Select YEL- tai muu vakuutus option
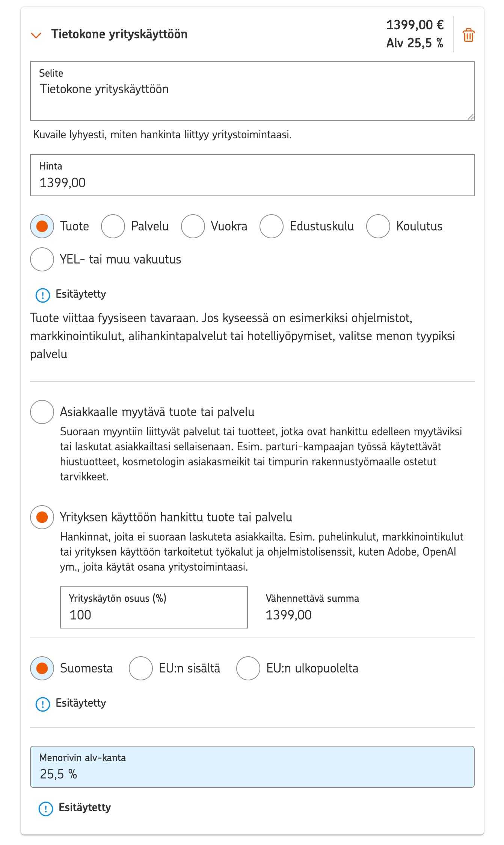504x845 pixels. pyautogui.click(x=42, y=259)
